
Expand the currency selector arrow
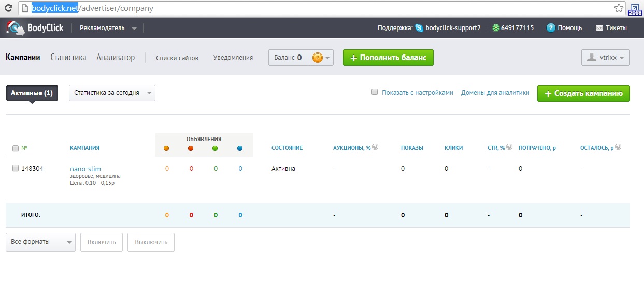pyautogui.click(x=328, y=58)
